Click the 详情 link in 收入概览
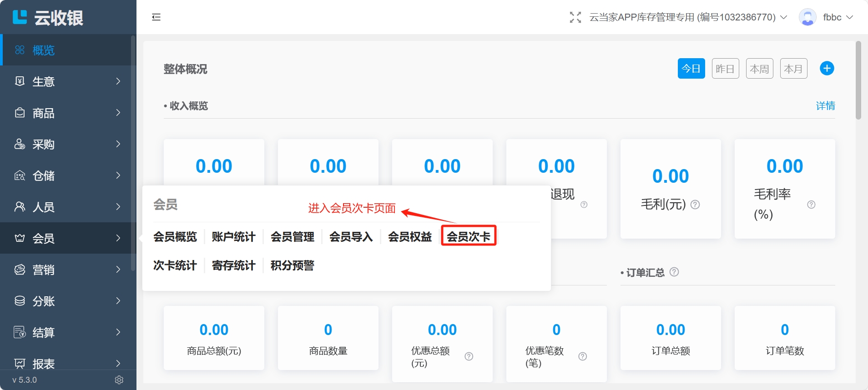Screen dimensions: 868x390 coord(825,106)
